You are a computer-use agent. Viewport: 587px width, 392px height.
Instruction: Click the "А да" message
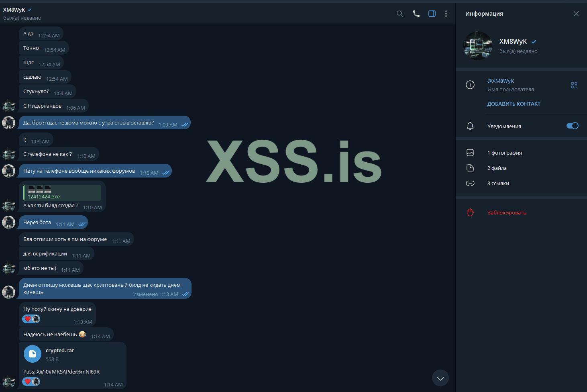pos(41,34)
